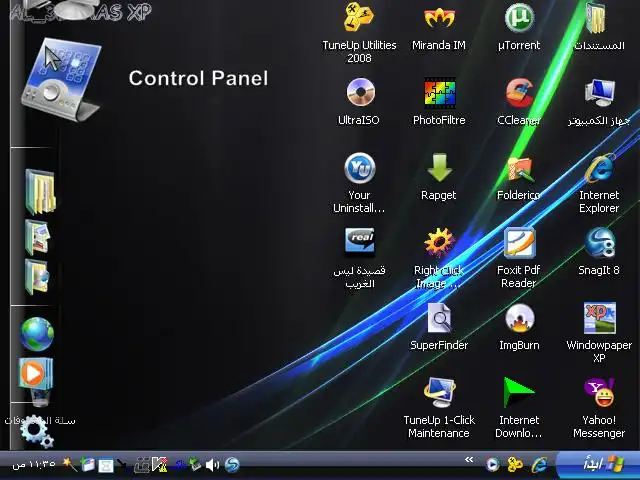Open the Right Click Image shortcut
Screen dimensions: 640x480
coord(438,243)
